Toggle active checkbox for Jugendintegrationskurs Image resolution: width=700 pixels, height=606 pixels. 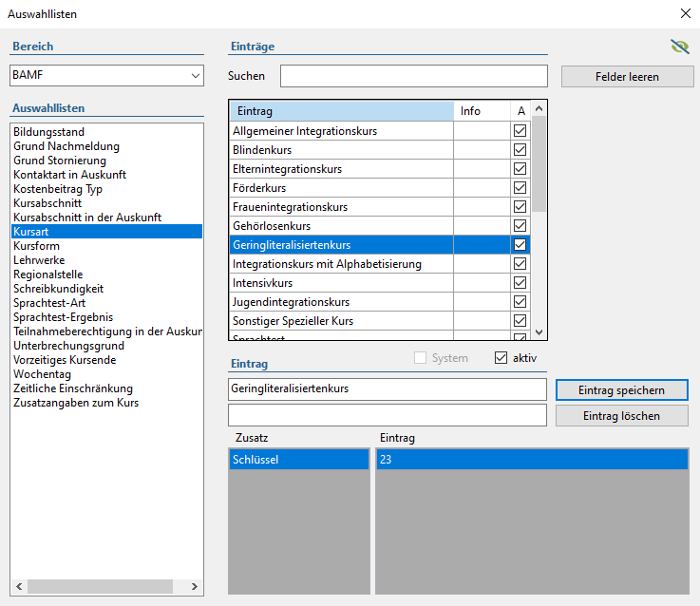520,302
